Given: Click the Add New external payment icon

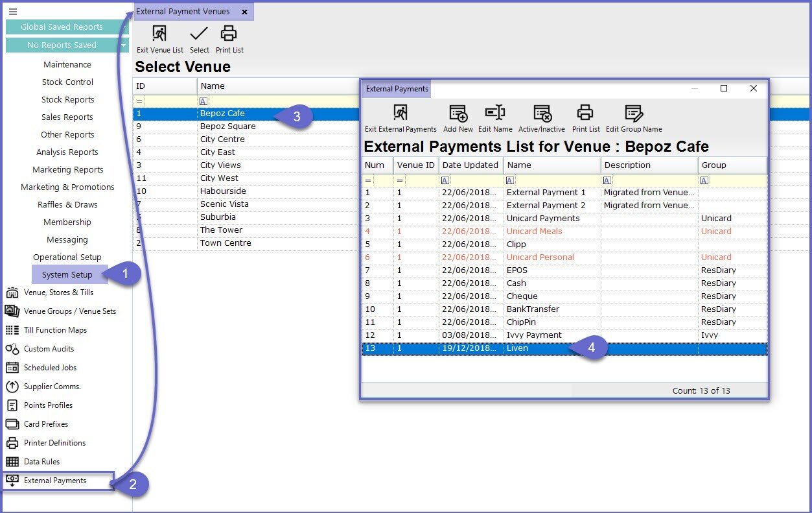Looking at the screenshot, I should 458,113.
